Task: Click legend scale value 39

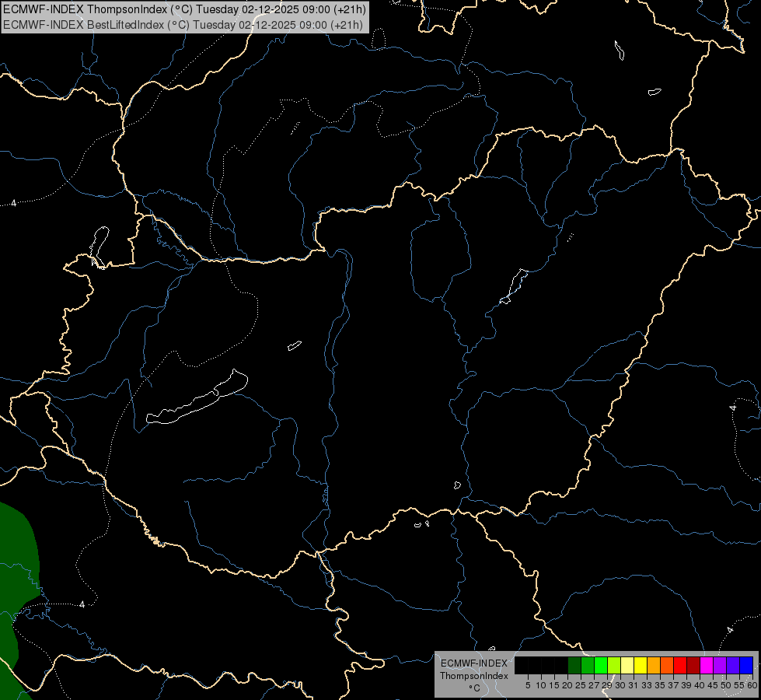Action: tap(686, 685)
